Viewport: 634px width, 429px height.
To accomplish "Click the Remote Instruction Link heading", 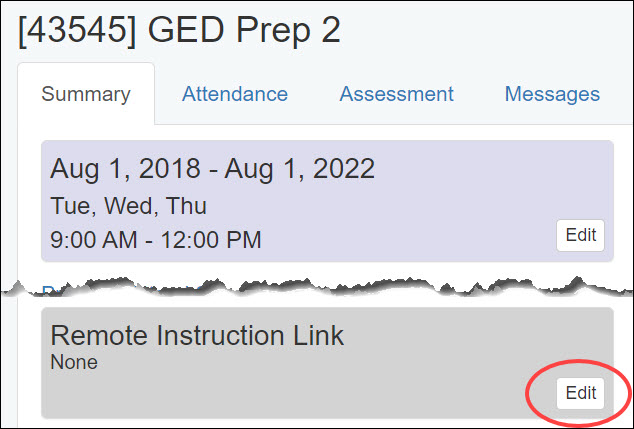I will point(197,335).
